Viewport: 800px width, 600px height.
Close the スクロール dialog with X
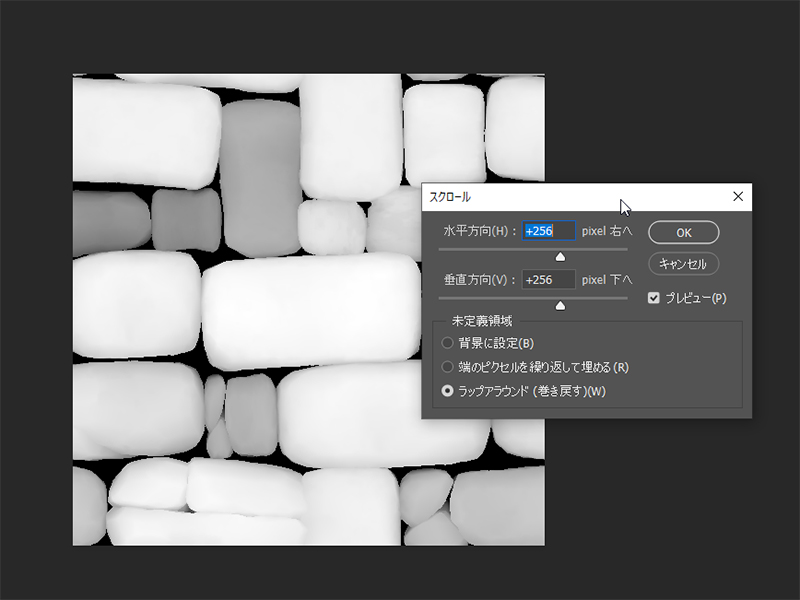pyautogui.click(x=738, y=197)
